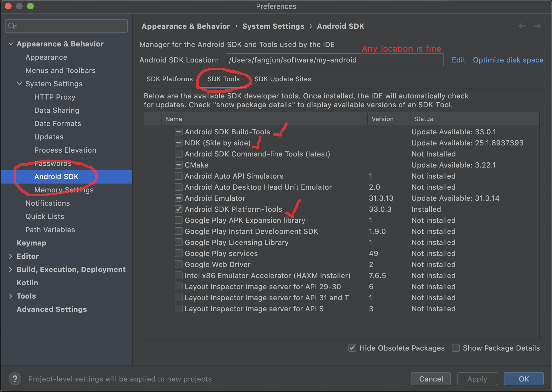The image size is (552, 392).
Task: Go back using the left arrow icon
Action: pos(522,26)
